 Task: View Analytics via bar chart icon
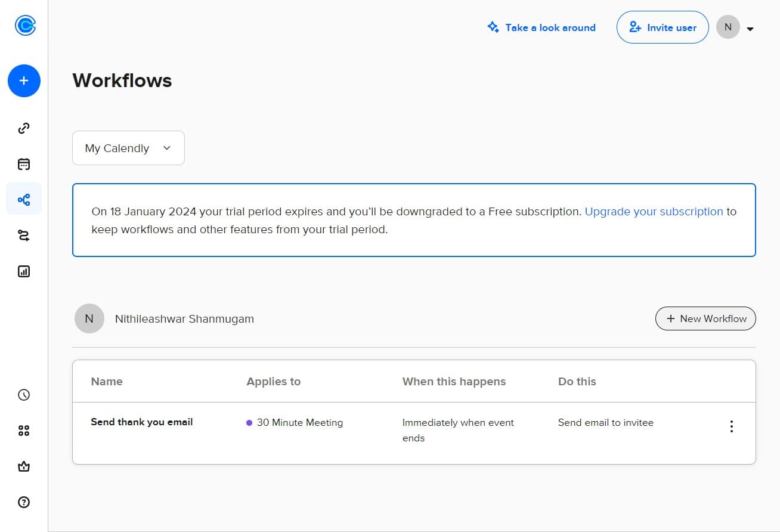pos(24,271)
